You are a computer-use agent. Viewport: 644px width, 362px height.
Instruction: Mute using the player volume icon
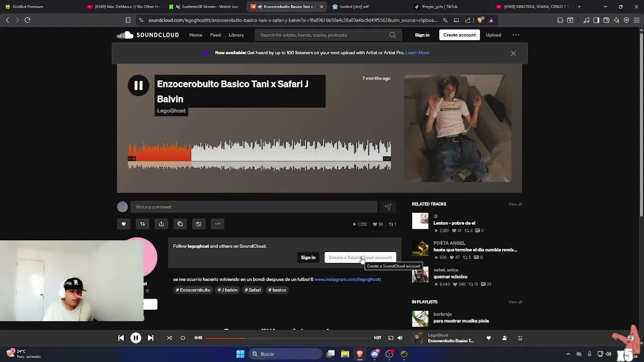(400, 338)
